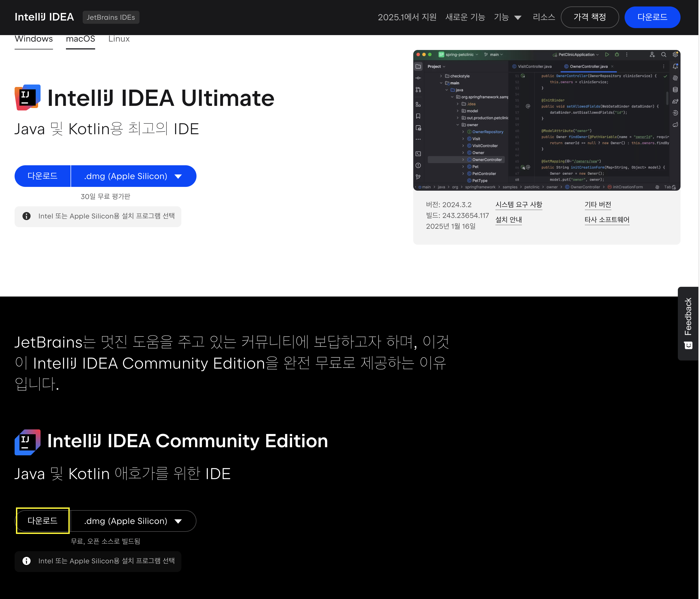Image resolution: width=700 pixels, height=599 pixels.
Task: Open the JetBrains IDEs badge
Action: click(111, 17)
